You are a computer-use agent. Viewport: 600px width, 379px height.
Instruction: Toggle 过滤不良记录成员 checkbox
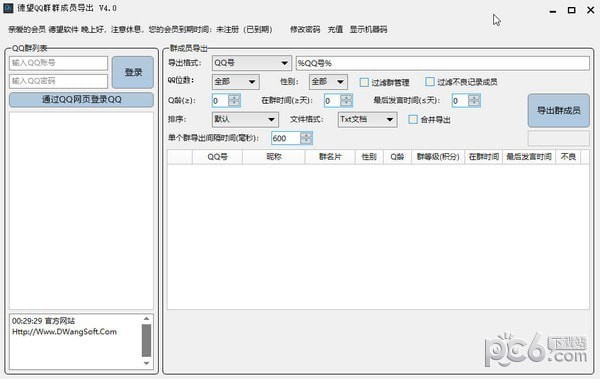430,82
